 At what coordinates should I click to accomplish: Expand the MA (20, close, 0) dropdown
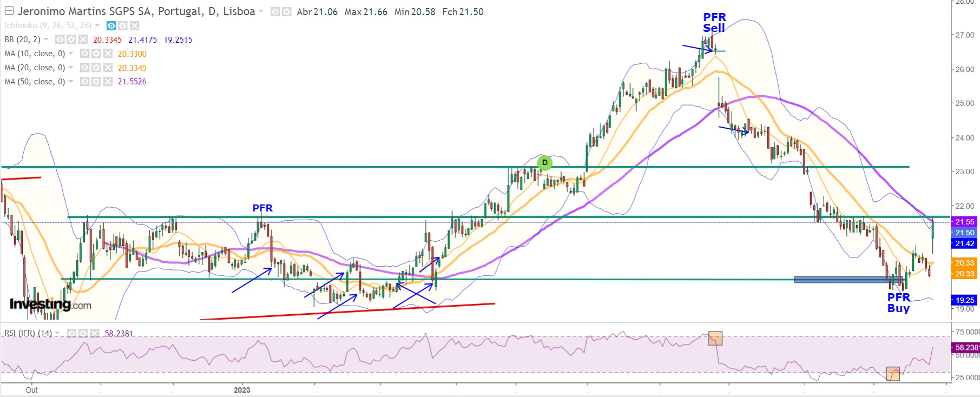[x=71, y=68]
